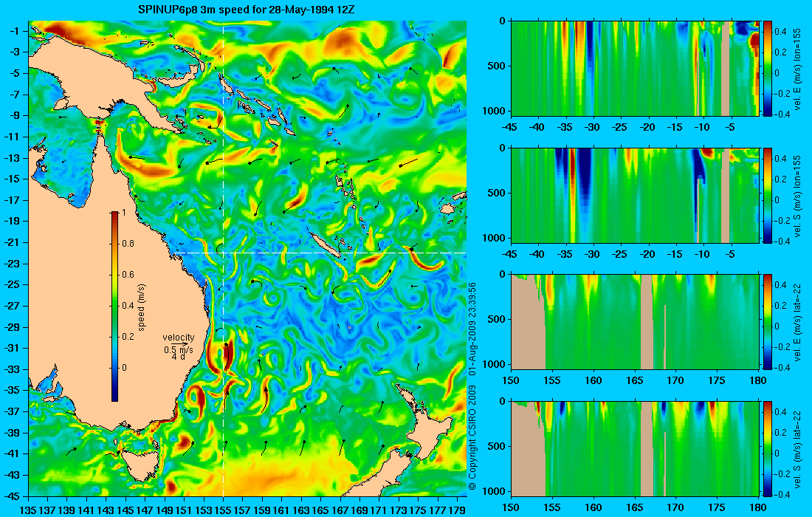Click the velocity scale arrow in the legend
Viewport: 812px width, 517px height.
[x=180, y=343]
